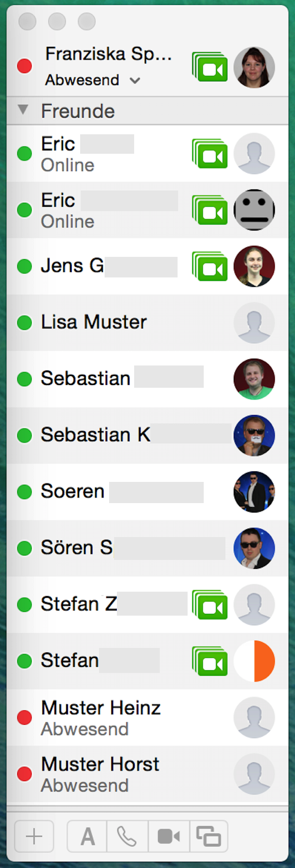Click the add buddy plus button
Image resolution: width=295 pixels, height=868 pixels.
34,836
